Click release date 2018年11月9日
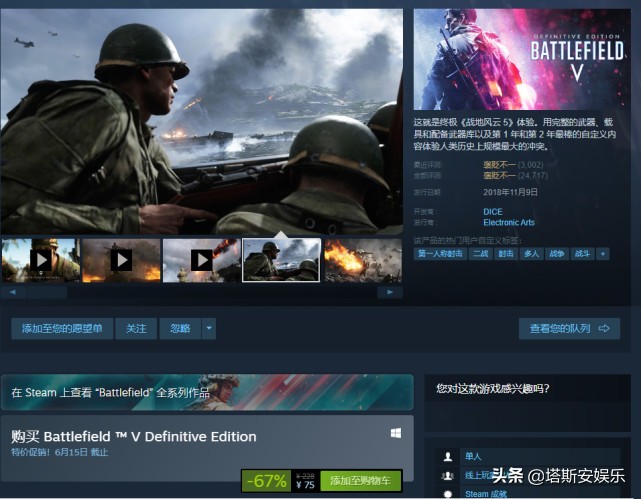This screenshot has width=641, height=499. click(511, 192)
